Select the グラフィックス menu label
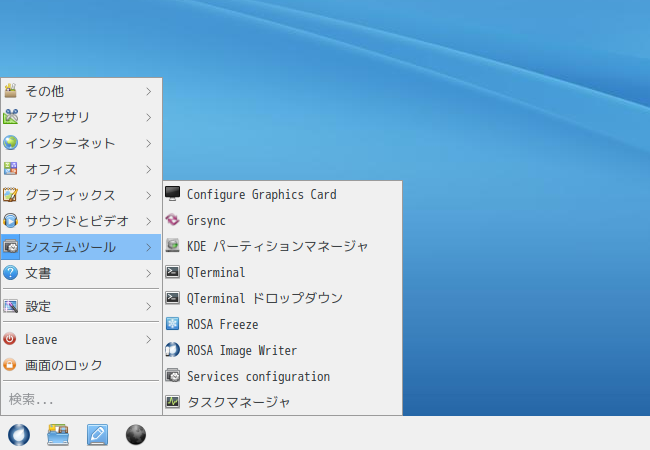This screenshot has height=450, width=650. tap(70, 195)
